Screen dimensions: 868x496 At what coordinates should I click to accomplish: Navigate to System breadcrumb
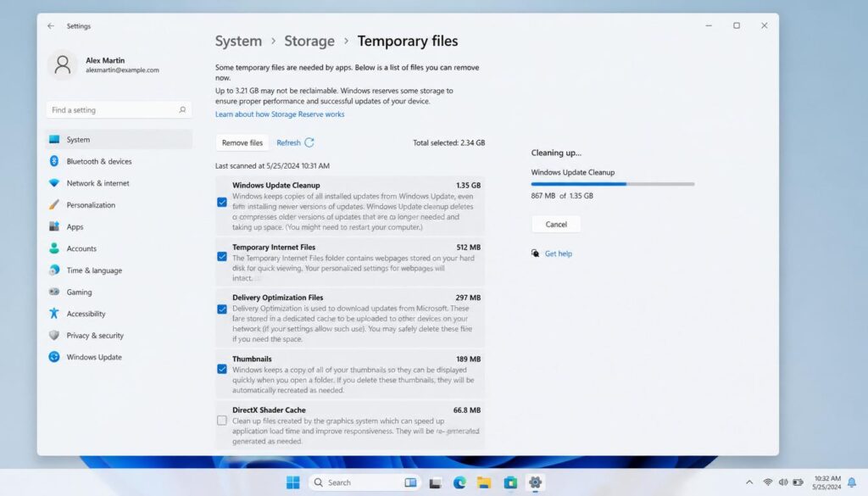pos(238,41)
